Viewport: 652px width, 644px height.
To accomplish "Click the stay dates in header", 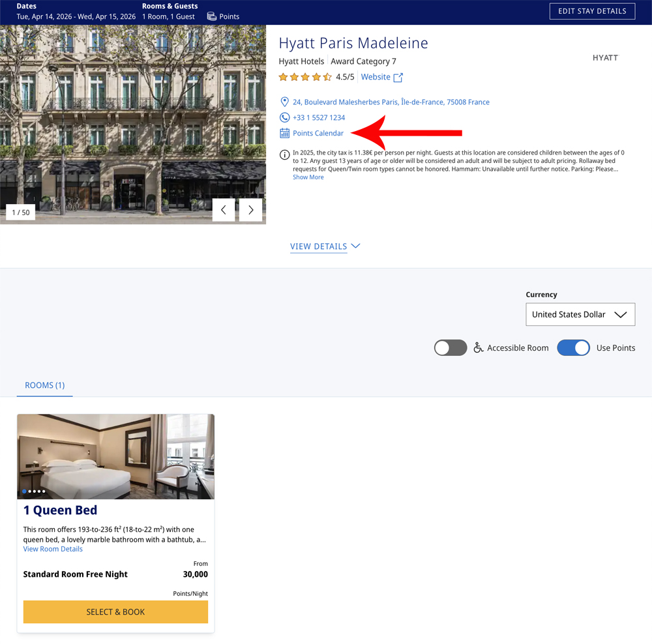I will click(x=76, y=17).
